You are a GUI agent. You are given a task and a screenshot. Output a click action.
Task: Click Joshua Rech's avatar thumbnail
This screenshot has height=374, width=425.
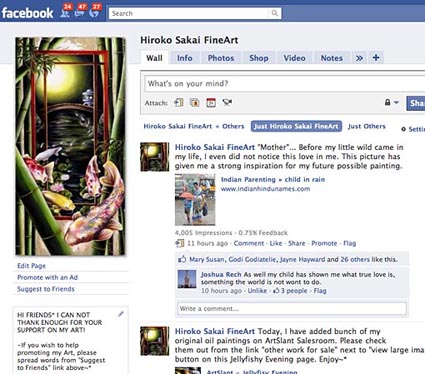pyautogui.click(x=187, y=279)
